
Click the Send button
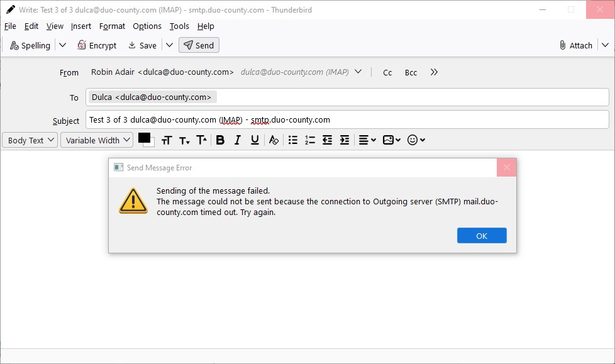tap(199, 45)
